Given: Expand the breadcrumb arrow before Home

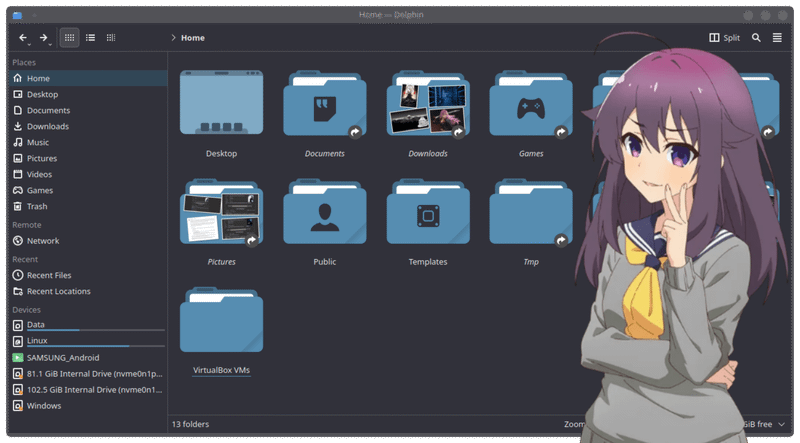Looking at the screenshot, I should point(174,38).
